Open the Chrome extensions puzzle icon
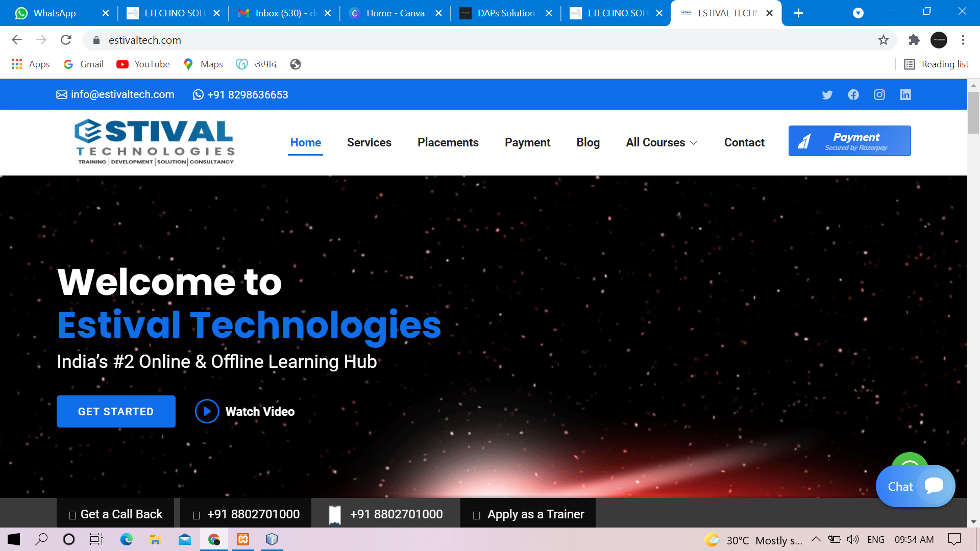Viewport: 980px width, 551px height. [914, 40]
